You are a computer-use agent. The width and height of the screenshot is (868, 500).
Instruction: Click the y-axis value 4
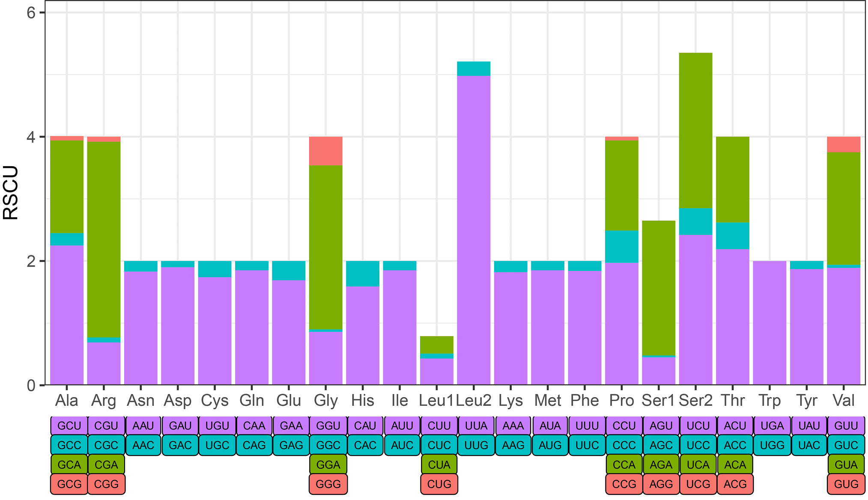[31, 137]
